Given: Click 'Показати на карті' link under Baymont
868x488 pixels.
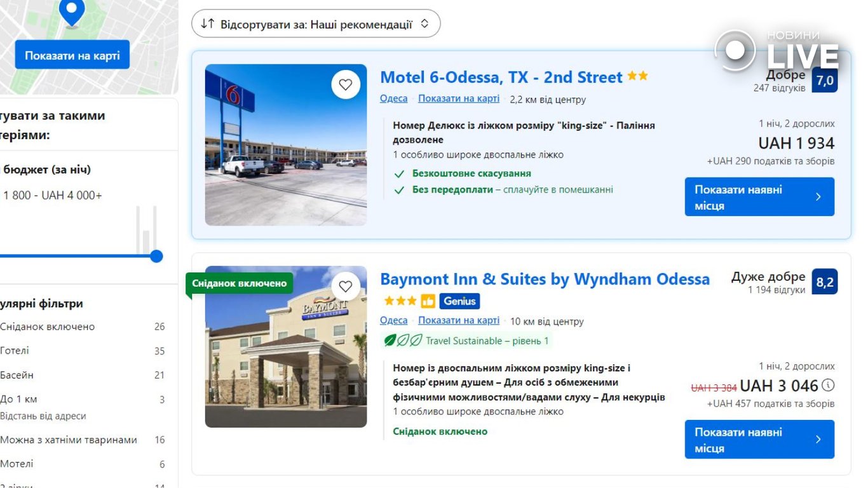Looking at the screenshot, I should 458,320.
